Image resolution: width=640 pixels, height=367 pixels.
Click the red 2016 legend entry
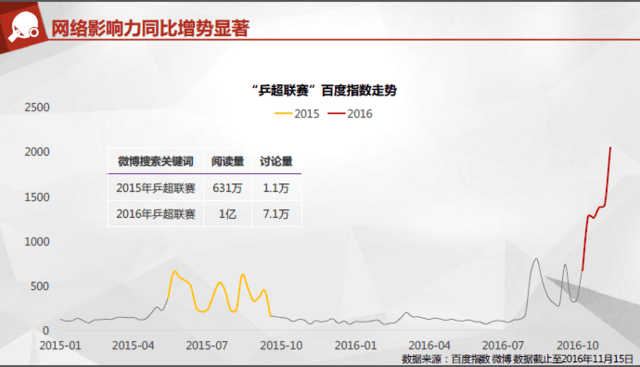pos(350,113)
